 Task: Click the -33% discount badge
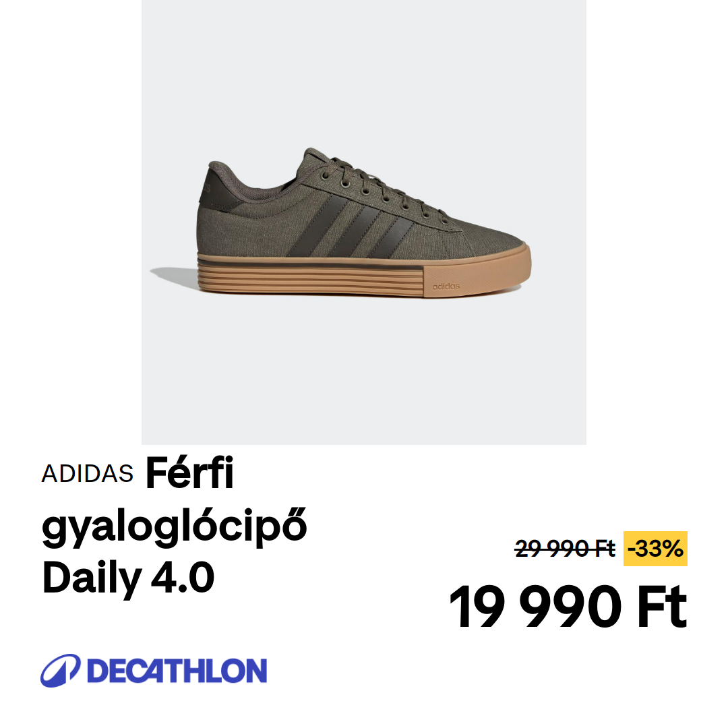655,549
